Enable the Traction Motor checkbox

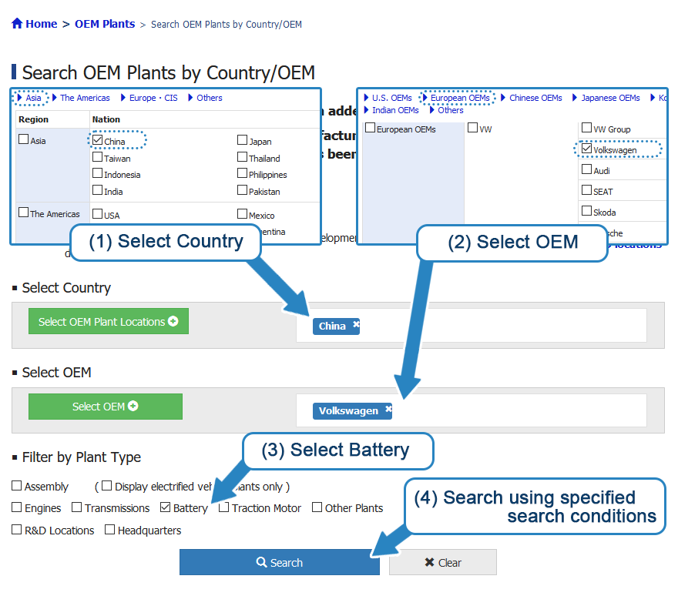223,507
